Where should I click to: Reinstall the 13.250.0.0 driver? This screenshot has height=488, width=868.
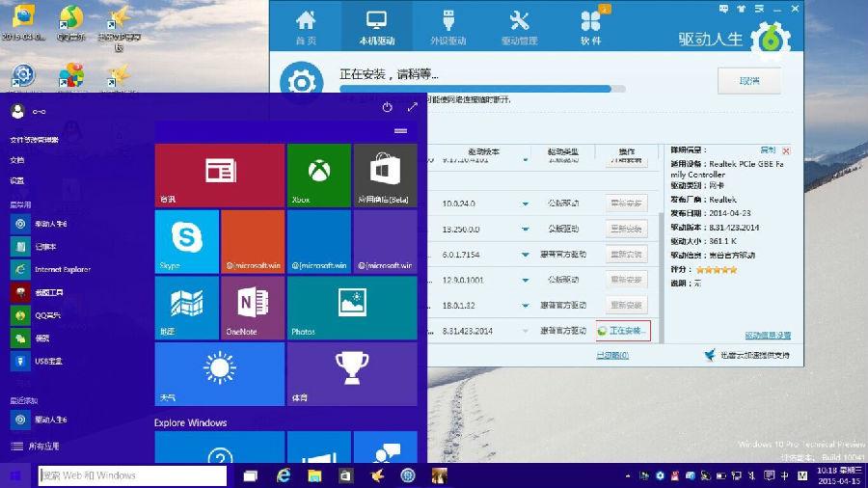(x=626, y=229)
